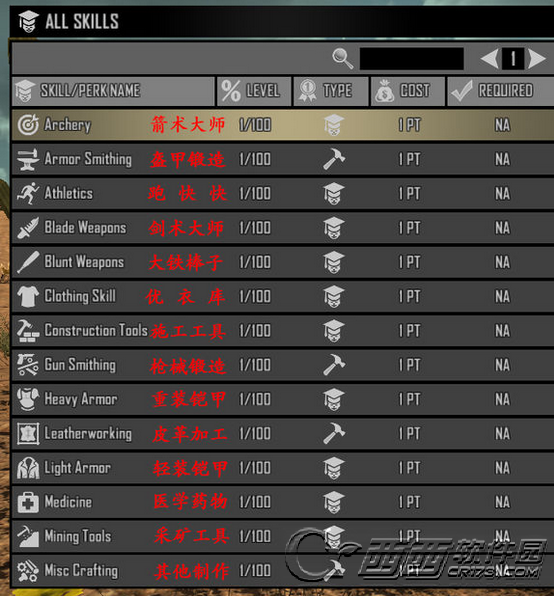Click the Leatherworking hide icon
554x596 pixels.
coord(28,434)
